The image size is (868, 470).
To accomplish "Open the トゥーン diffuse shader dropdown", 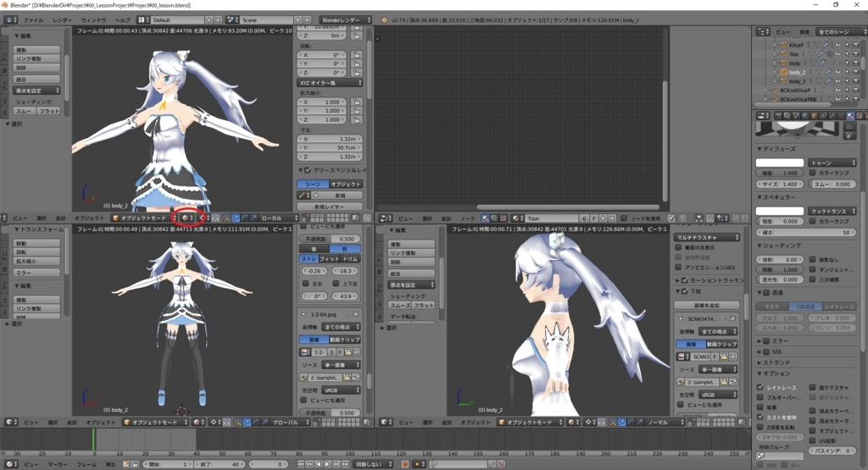I will click(x=832, y=163).
